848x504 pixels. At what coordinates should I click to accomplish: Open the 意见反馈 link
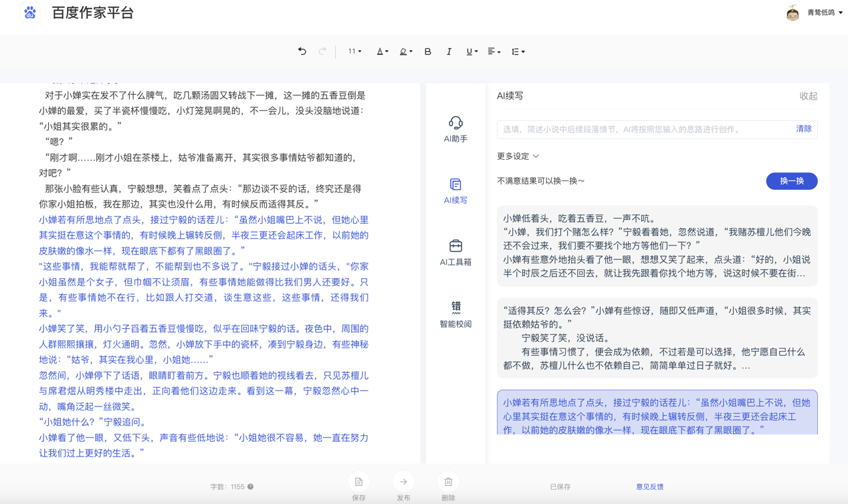649,487
